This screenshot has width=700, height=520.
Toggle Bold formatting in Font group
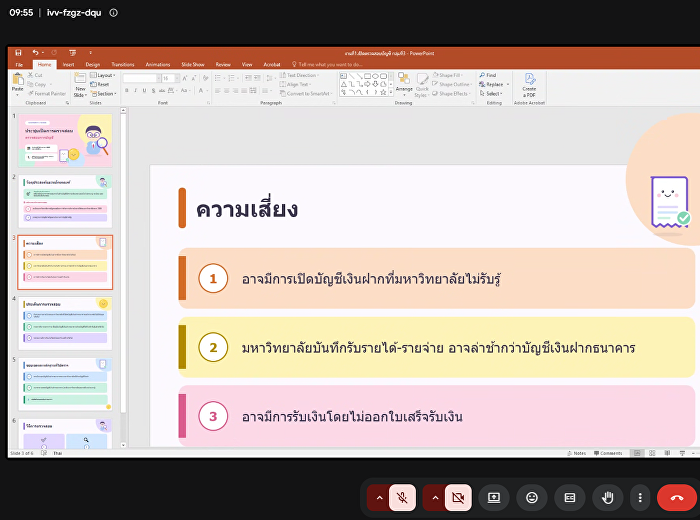click(x=127, y=91)
